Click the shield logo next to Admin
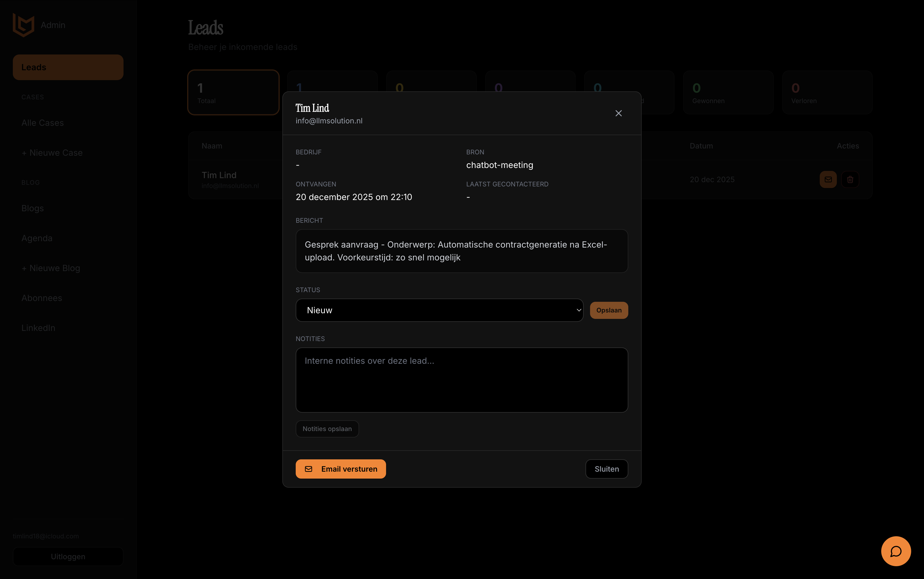This screenshot has width=924, height=579. 23,25
